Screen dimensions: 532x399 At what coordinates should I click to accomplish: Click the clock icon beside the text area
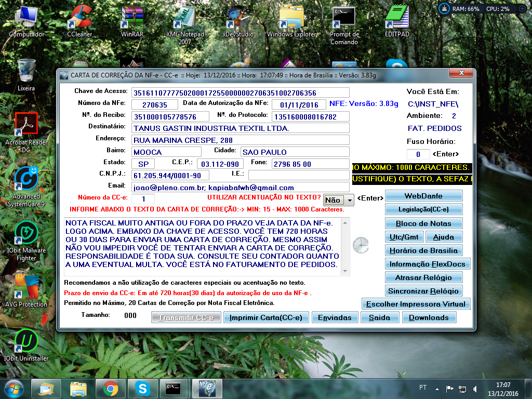(x=360, y=244)
